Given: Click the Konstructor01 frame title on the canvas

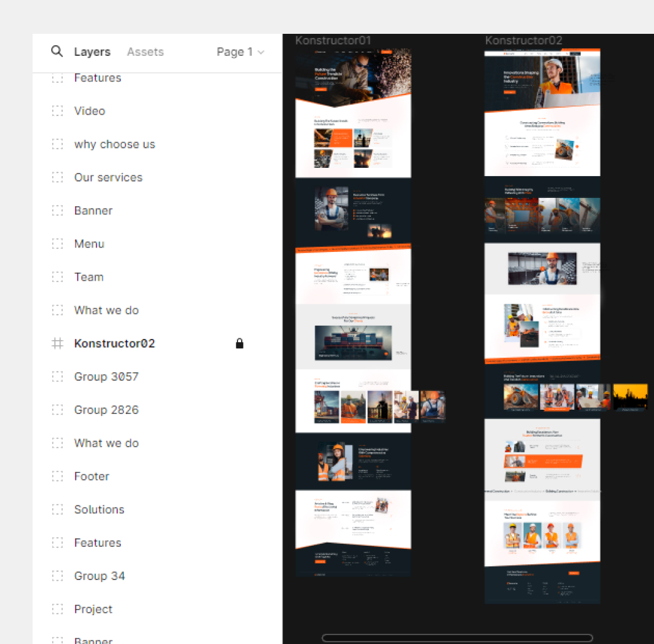Looking at the screenshot, I should [x=333, y=41].
